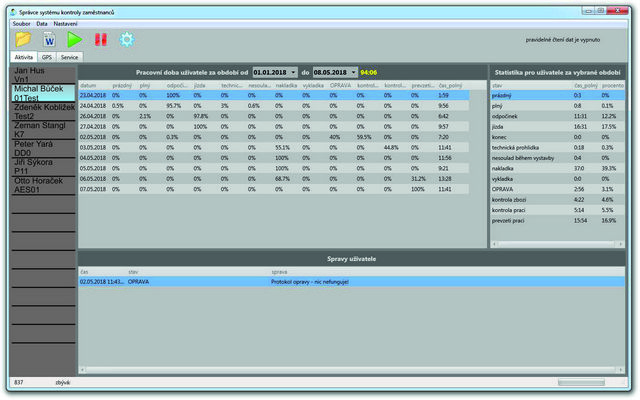Export report with the Word document icon

[x=49, y=40]
